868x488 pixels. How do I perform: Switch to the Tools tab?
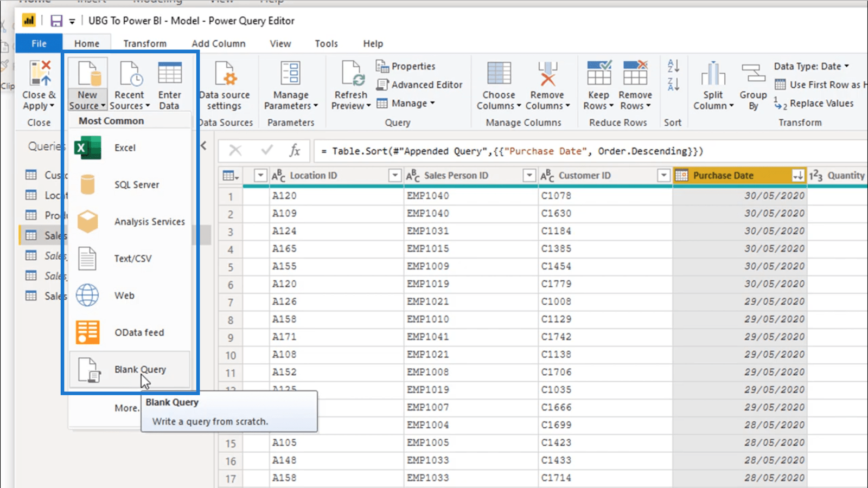coord(327,43)
